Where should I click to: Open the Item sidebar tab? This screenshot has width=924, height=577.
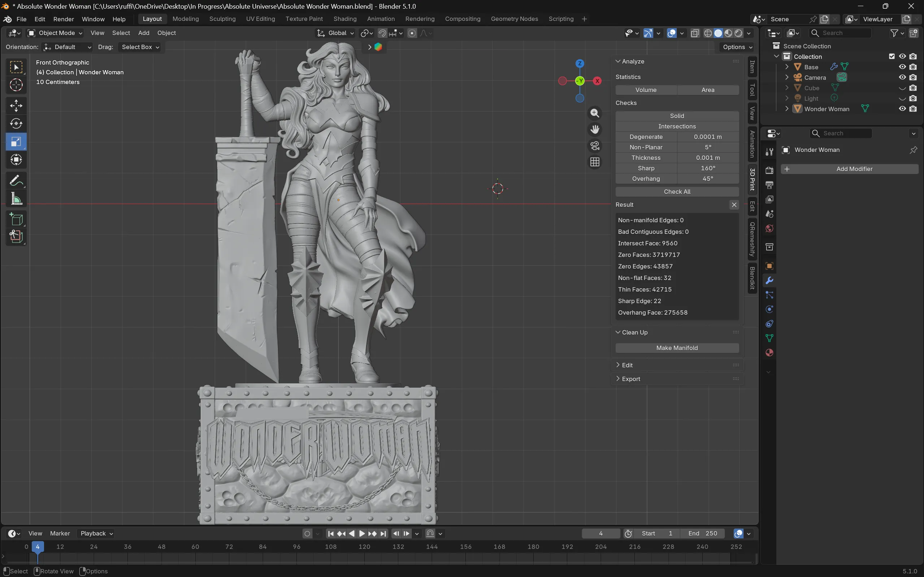[752, 67]
